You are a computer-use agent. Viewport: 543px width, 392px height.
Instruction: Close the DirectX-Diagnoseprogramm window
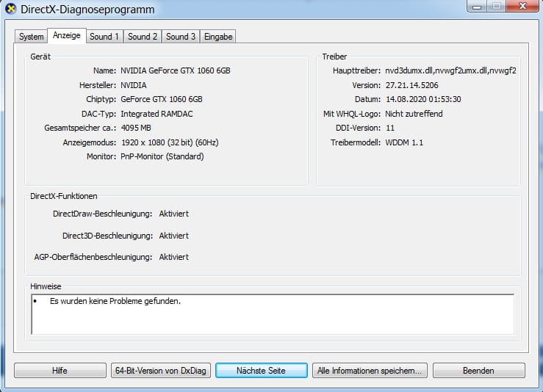(x=524, y=7)
